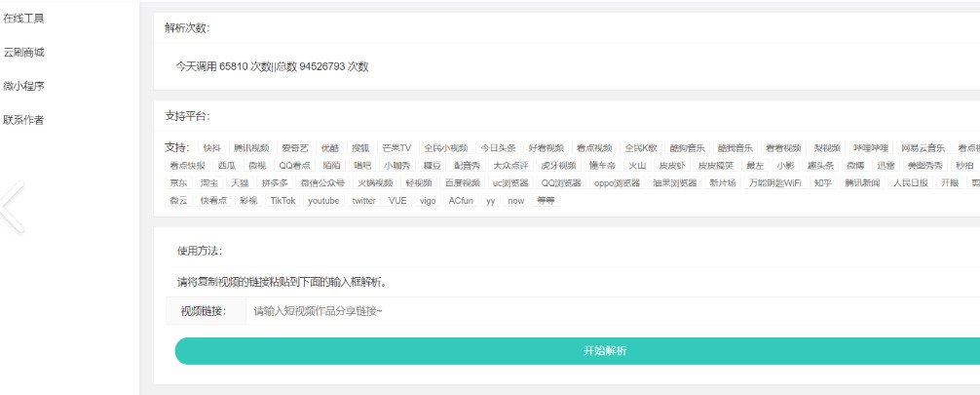
Task: Select the 天猫 platform tag
Action: tap(240, 182)
